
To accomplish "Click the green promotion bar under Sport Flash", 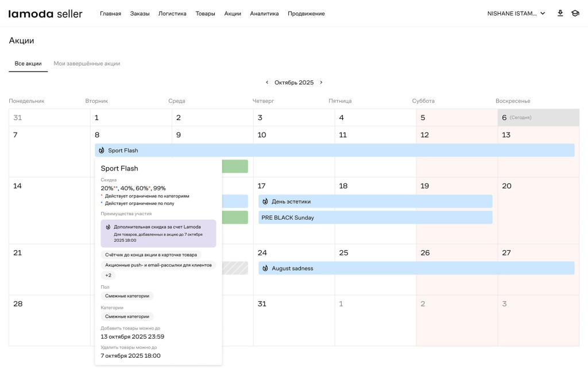I will pyautogui.click(x=235, y=166).
